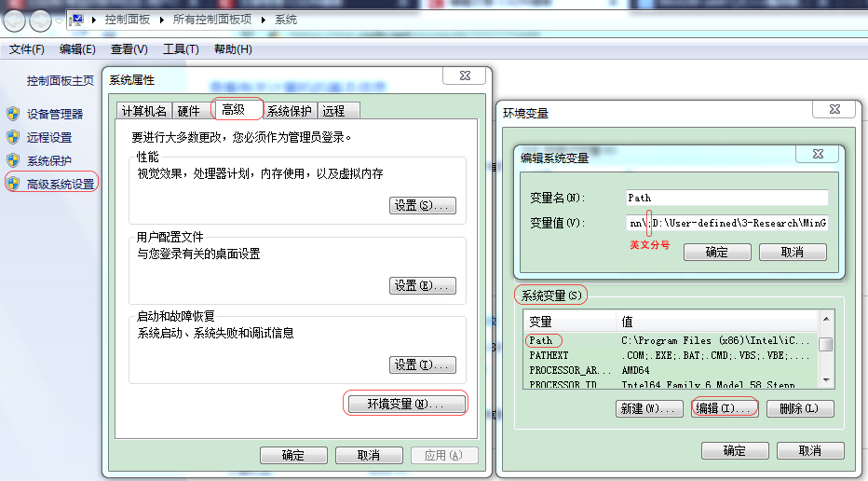Open 系统保护 sidebar link
Image resolution: width=868 pixels, height=481 pixels.
49,160
